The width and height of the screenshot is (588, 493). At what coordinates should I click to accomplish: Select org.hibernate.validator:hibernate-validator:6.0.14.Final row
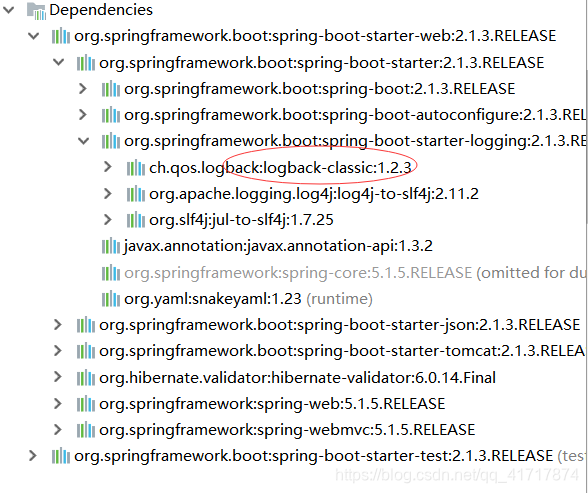coord(297,377)
